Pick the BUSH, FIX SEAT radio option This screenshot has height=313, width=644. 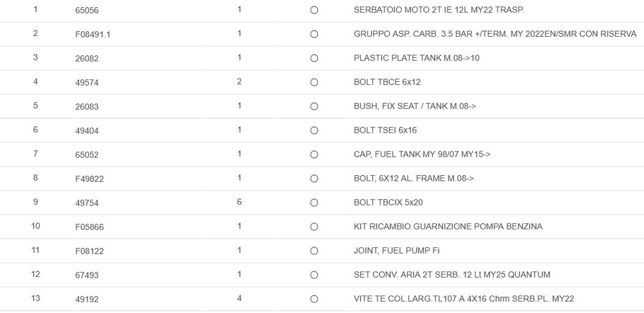coord(314,106)
